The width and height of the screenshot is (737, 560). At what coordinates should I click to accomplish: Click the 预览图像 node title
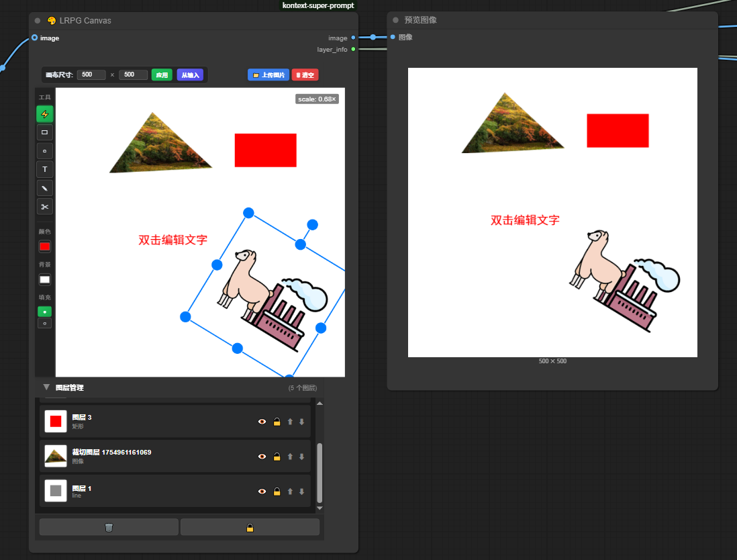(x=421, y=20)
